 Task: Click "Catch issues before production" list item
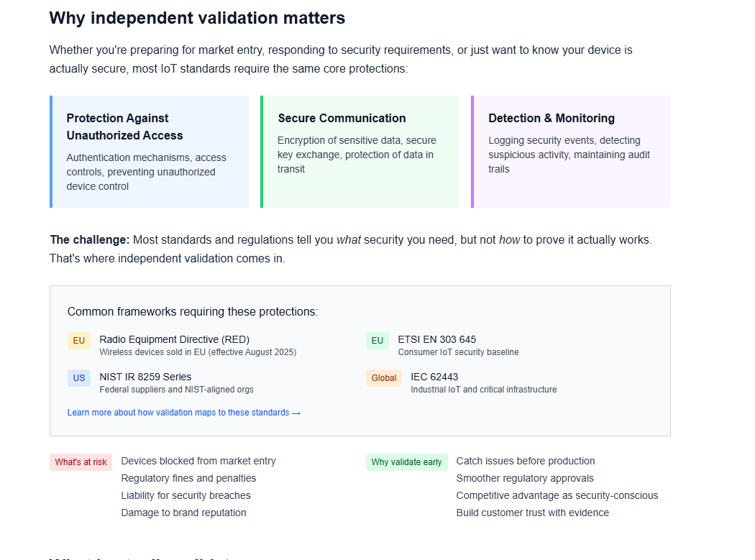click(526, 461)
